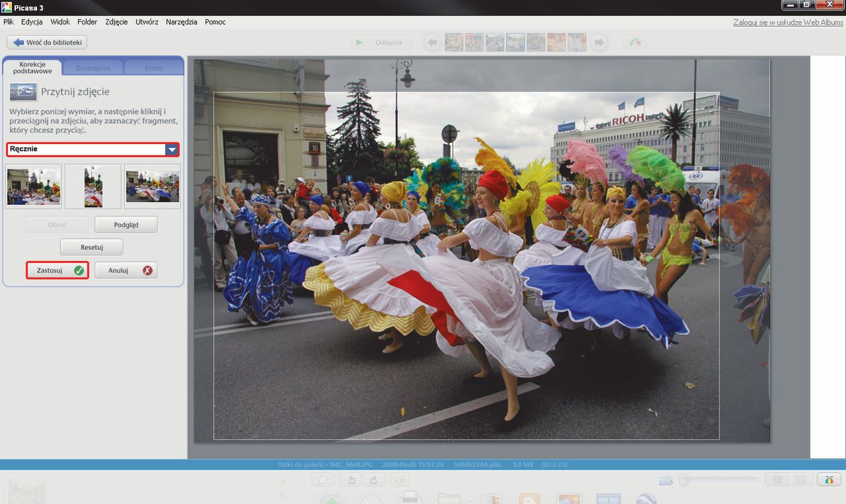
Task: Switch to the Korekcje podstawowe tab
Action: point(32,67)
